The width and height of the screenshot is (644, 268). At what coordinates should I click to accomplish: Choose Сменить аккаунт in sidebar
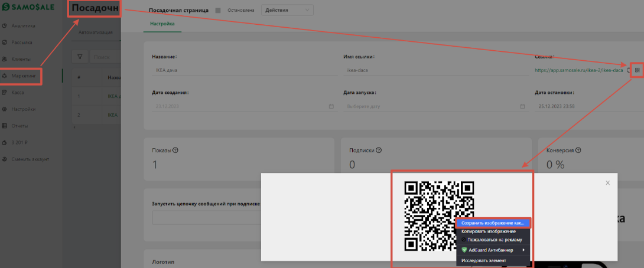[30, 159]
